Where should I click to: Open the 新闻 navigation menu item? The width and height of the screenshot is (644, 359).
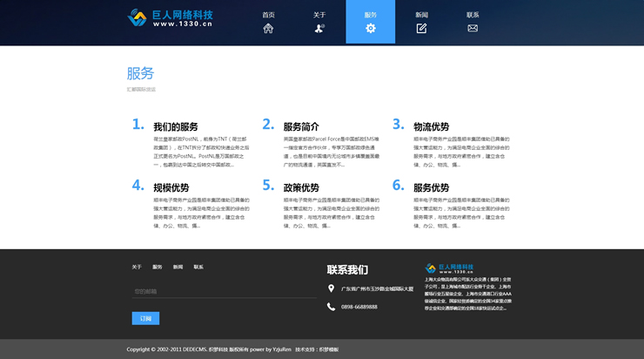[421, 15]
